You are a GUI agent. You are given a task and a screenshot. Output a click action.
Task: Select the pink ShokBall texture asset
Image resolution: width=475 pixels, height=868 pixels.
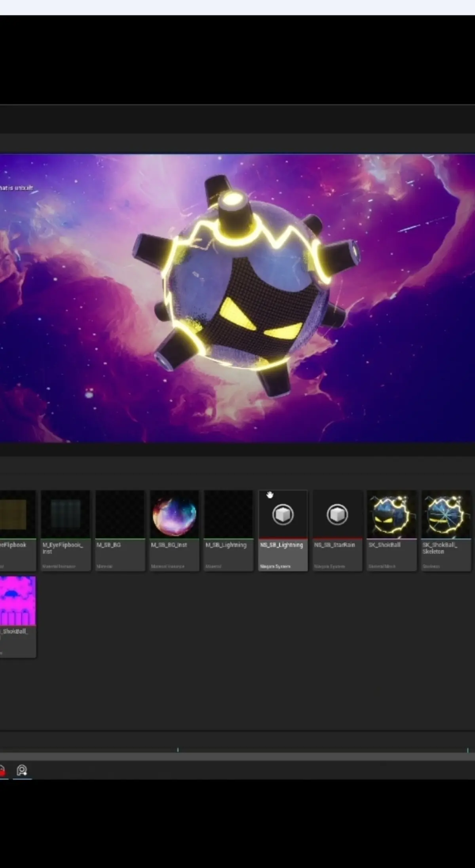[x=18, y=616]
